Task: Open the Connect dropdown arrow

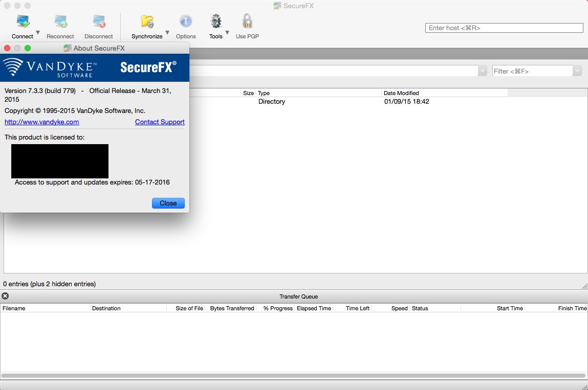Action: tap(38, 33)
